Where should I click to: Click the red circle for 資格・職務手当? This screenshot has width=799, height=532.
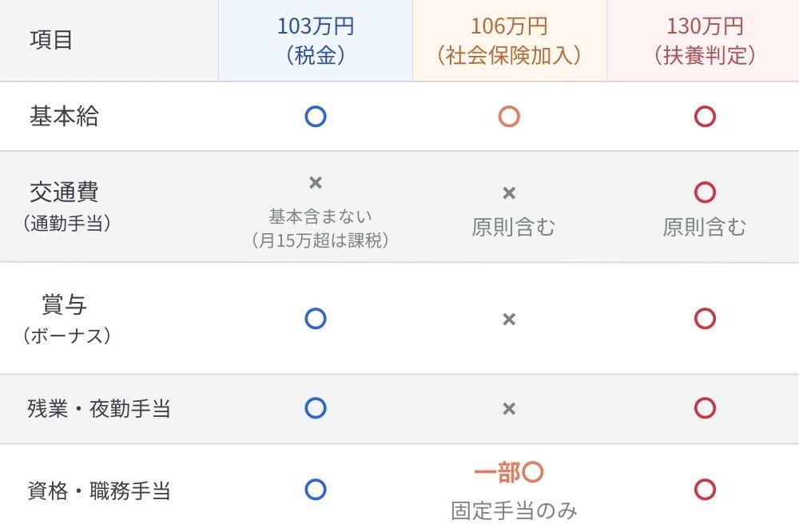(705, 489)
